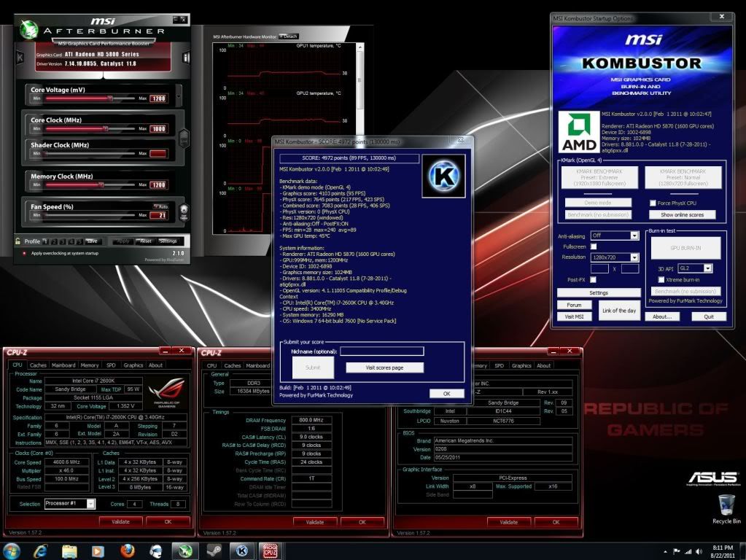Viewport: 746px width, 560px height.
Task: Adjust the Core Clock slider
Action: tap(90, 128)
